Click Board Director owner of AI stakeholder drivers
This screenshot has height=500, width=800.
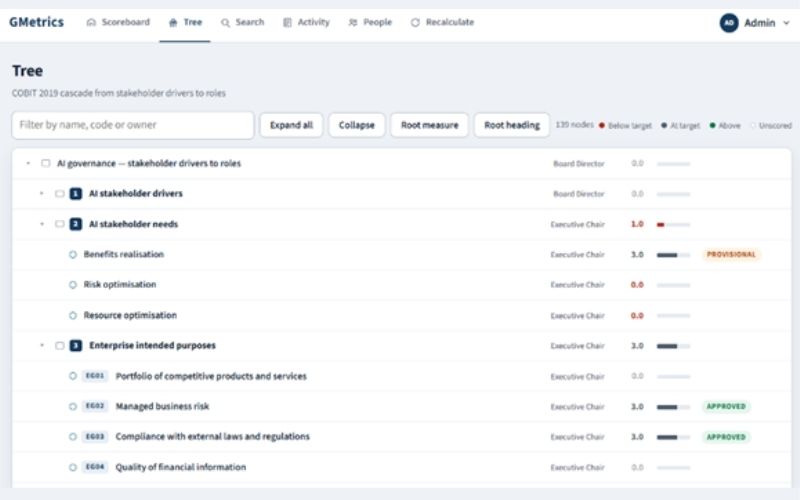pyautogui.click(x=579, y=194)
